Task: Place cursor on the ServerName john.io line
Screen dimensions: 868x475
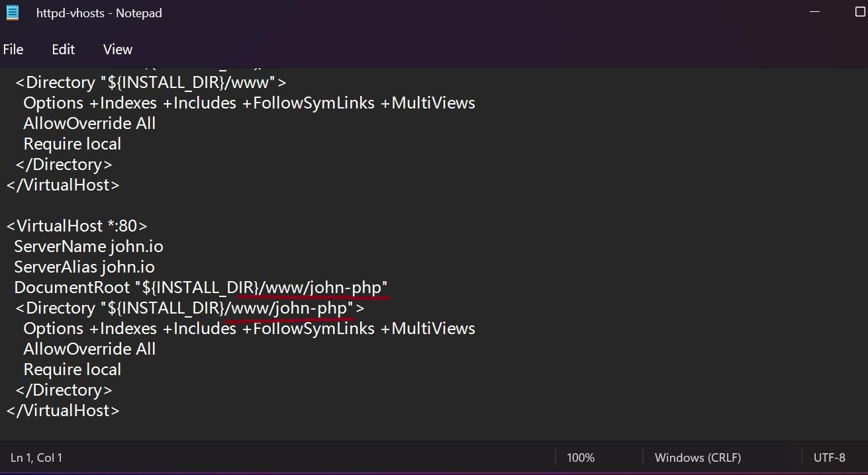Action: point(89,246)
